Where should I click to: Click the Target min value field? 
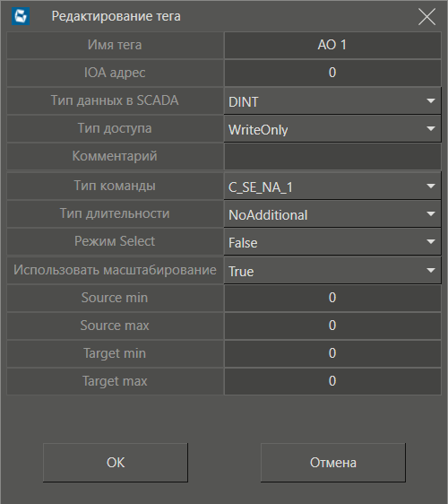pyautogui.click(x=332, y=353)
